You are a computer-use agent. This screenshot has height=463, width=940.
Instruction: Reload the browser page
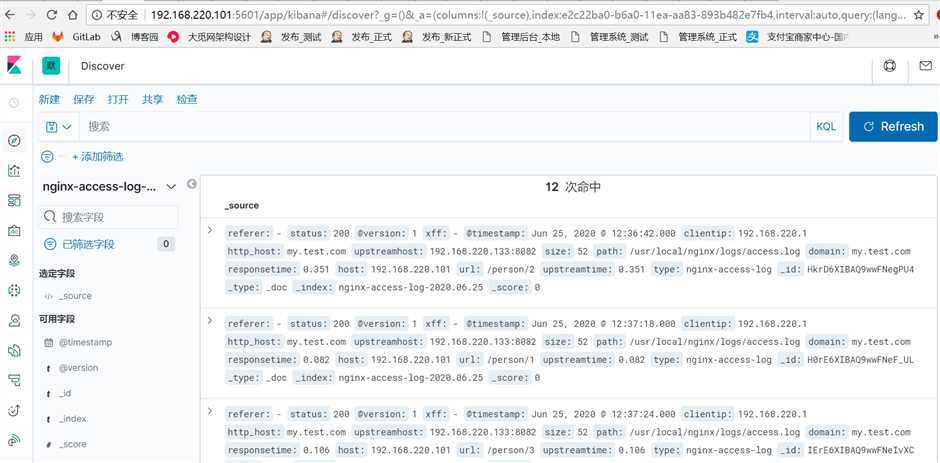pyautogui.click(x=52, y=15)
